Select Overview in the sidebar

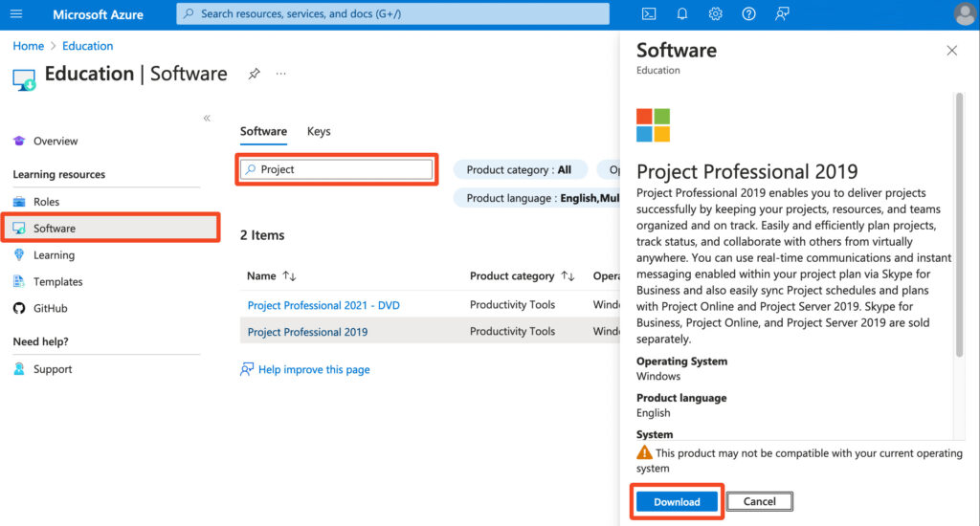pyautogui.click(x=56, y=141)
